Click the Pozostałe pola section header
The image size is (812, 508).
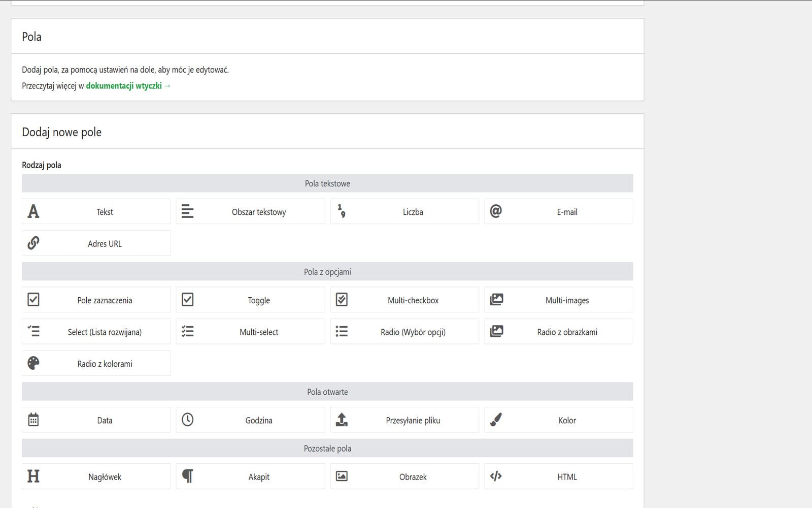(327, 448)
